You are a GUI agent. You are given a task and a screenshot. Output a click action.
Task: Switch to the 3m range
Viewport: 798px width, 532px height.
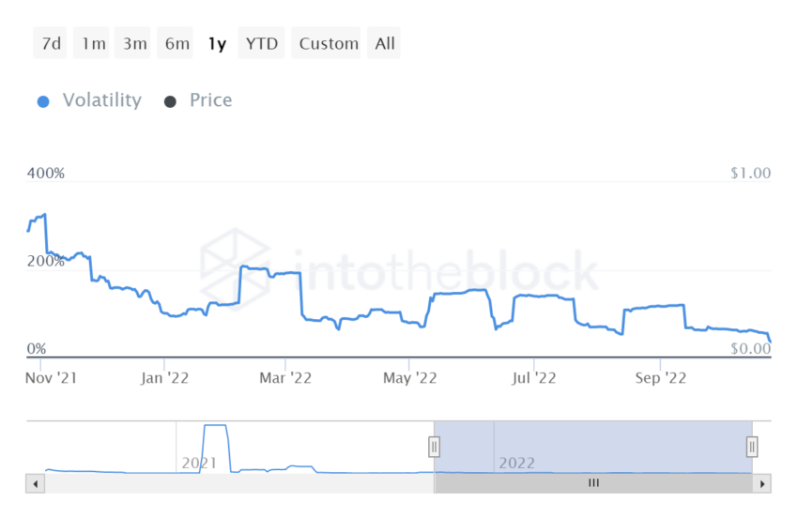pyautogui.click(x=134, y=43)
